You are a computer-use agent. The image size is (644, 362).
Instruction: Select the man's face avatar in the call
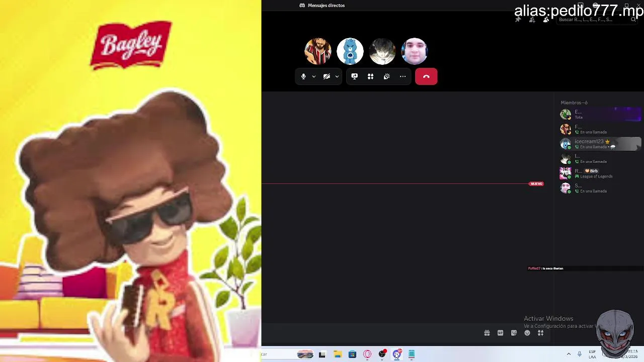tap(415, 51)
